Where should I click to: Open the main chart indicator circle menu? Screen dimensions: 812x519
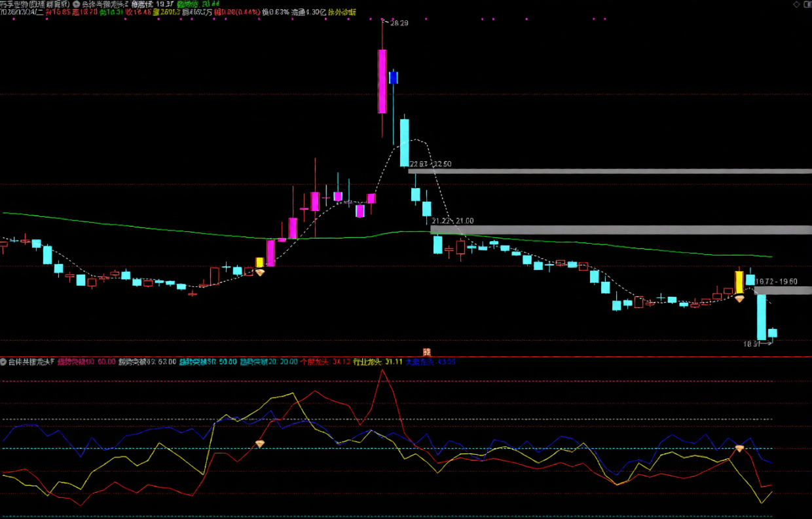pyautogui.click(x=77, y=4)
